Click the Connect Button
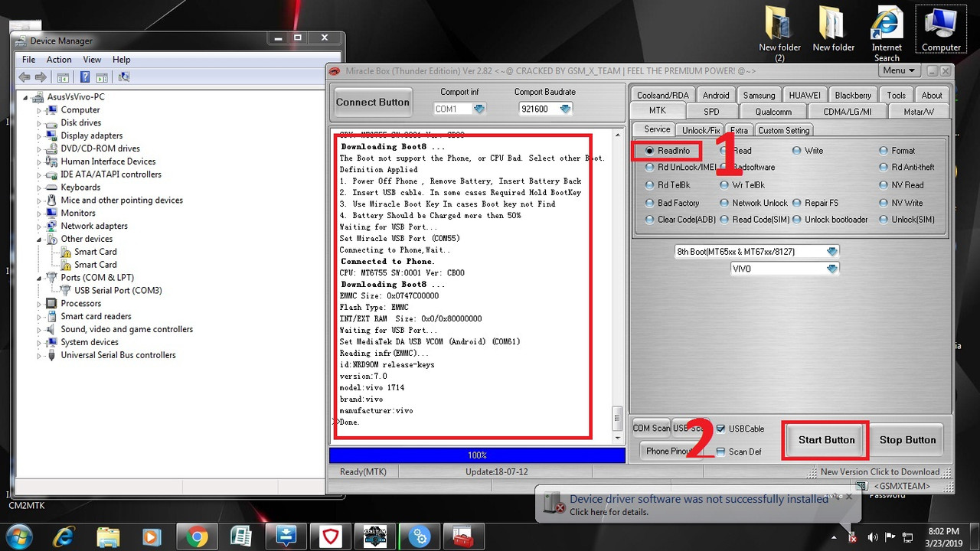This screenshot has width=980, height=551. tap(373, 102)
